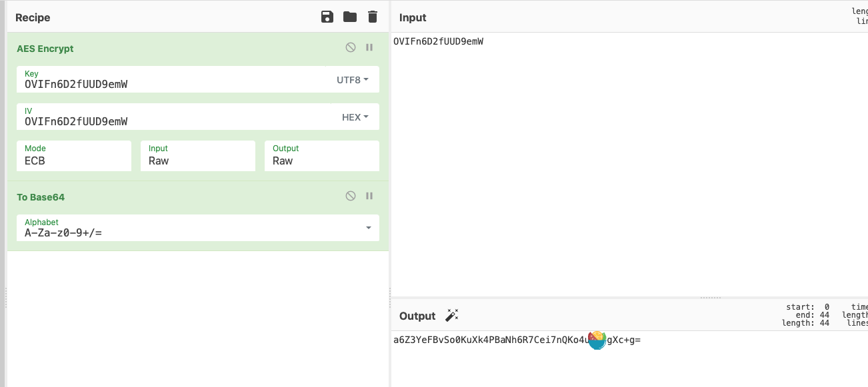Edit the AES Key input field
This screenshot has width=868, height=387.
pyautogui.click(x=173, y=80)
